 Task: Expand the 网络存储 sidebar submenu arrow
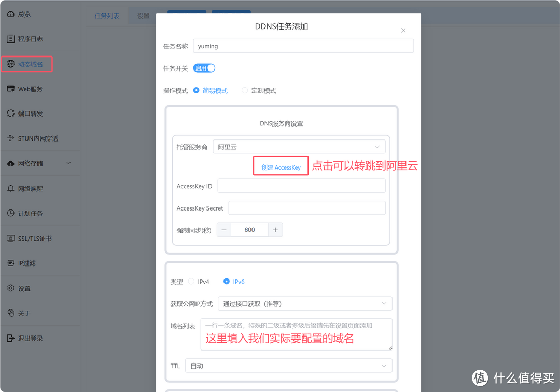point(68,163)
